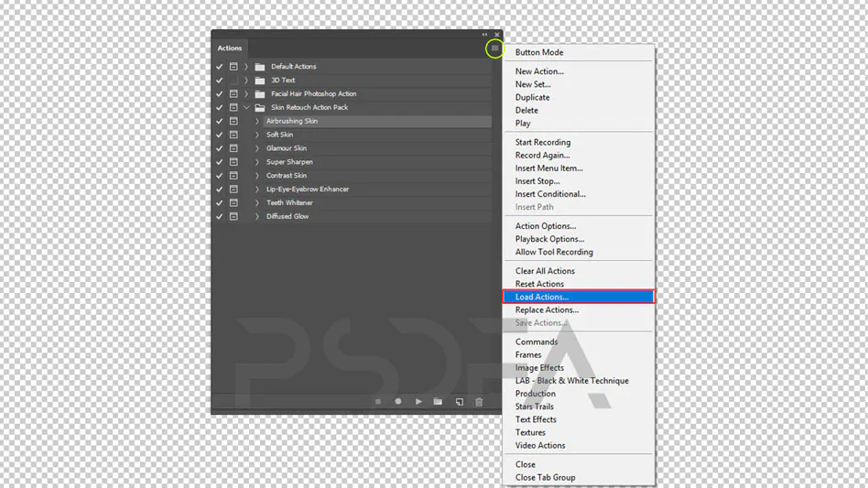
Task: Click Facial Hair Photoshop Action folder icon
Action: tap(260, 94)
